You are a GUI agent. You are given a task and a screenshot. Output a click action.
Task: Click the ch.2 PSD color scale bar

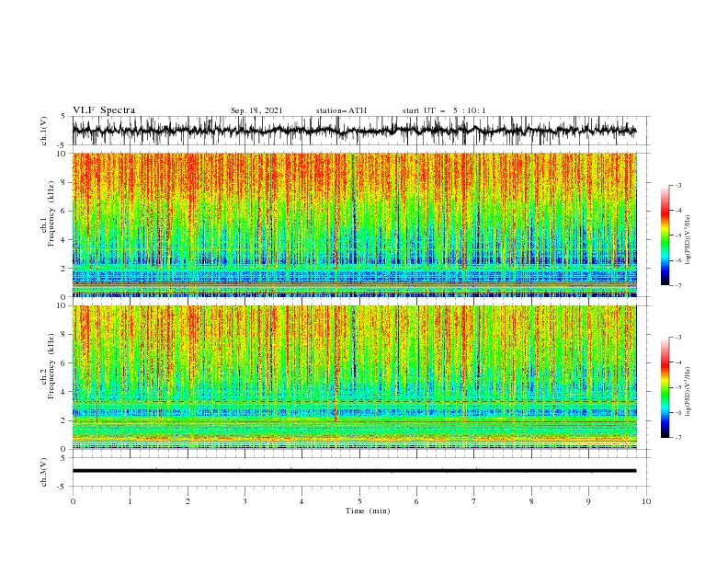point(665,387)
